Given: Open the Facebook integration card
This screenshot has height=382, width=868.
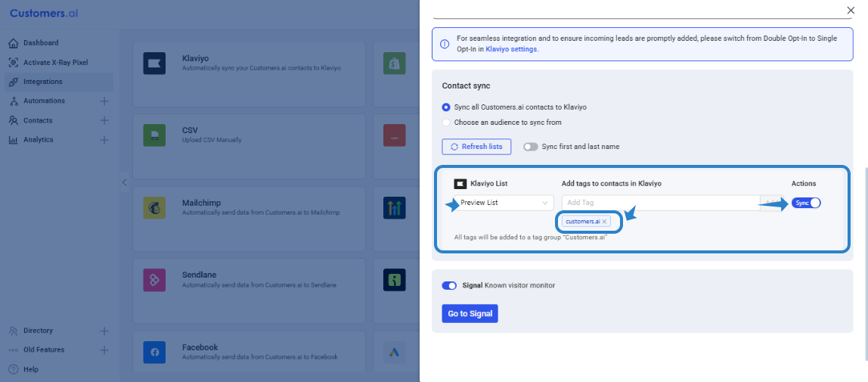Looking at the screenshot, I should 249,352.
